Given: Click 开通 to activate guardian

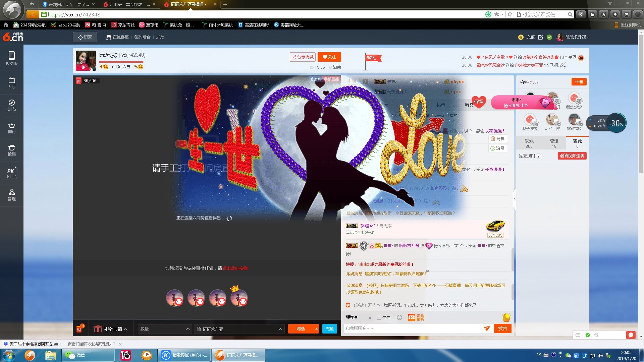Looking at the screenshot, I should coord(579,82).
